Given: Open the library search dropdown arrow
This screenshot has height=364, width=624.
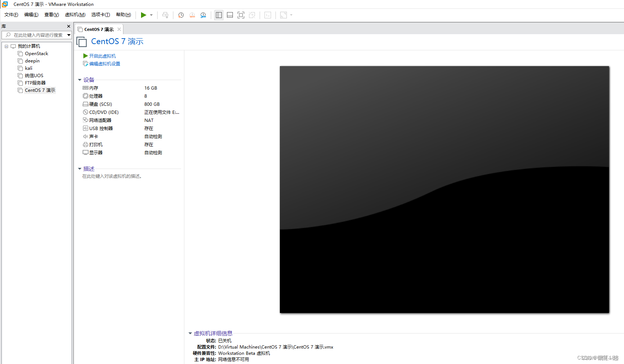Looking at the screenshot, I should pos(69,35).
